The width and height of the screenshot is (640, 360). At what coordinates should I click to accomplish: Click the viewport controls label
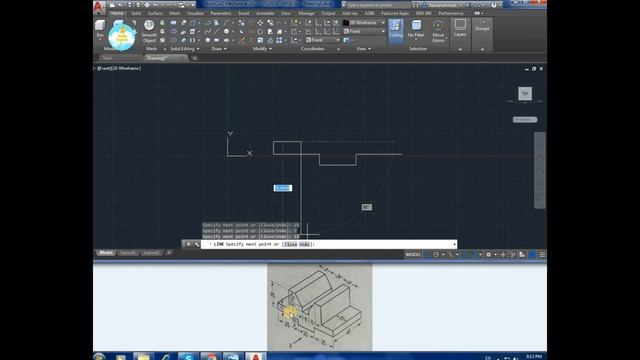tap(118, 68)
